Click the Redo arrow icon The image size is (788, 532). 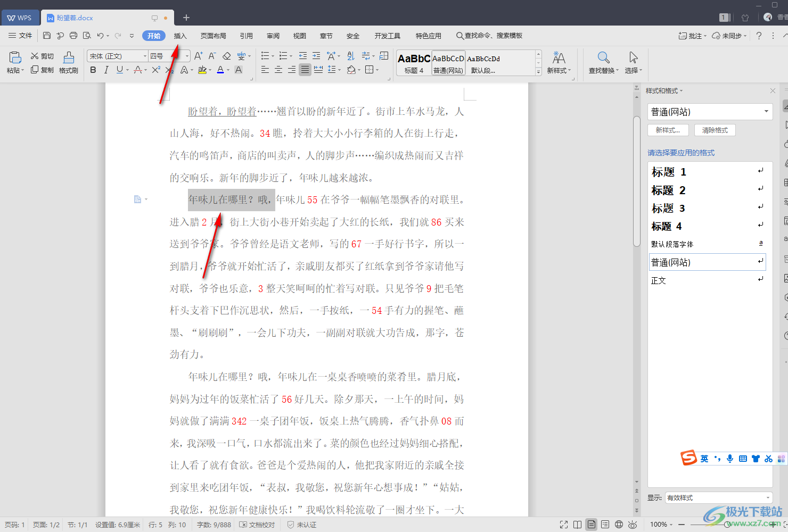coord(118,36)
